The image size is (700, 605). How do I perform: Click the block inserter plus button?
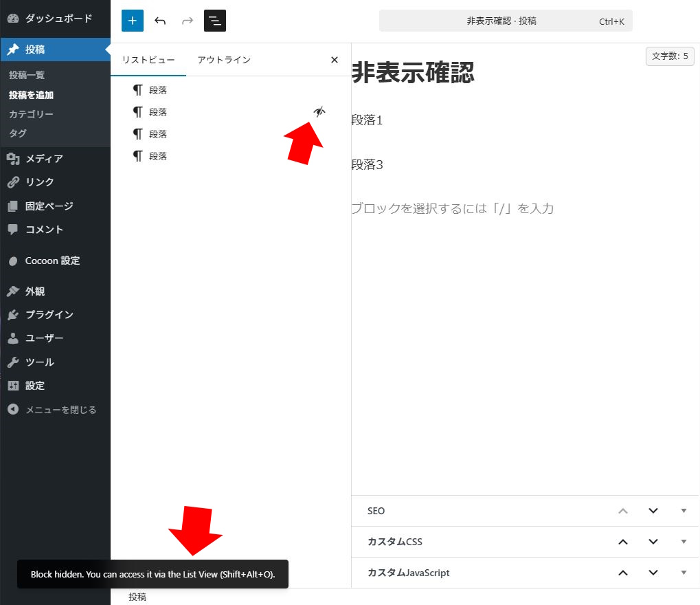(x=133, y=21)
